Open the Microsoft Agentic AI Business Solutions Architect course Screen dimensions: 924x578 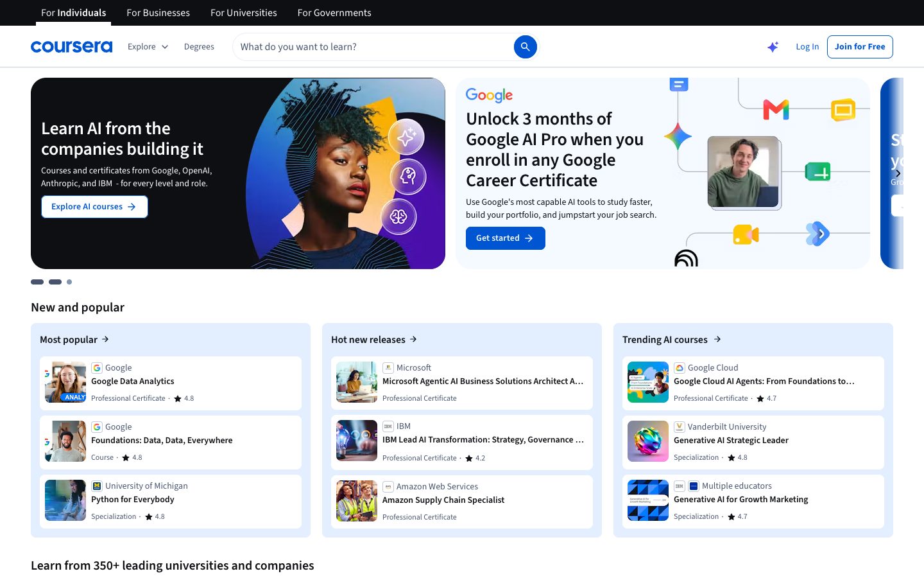point(462,383)
